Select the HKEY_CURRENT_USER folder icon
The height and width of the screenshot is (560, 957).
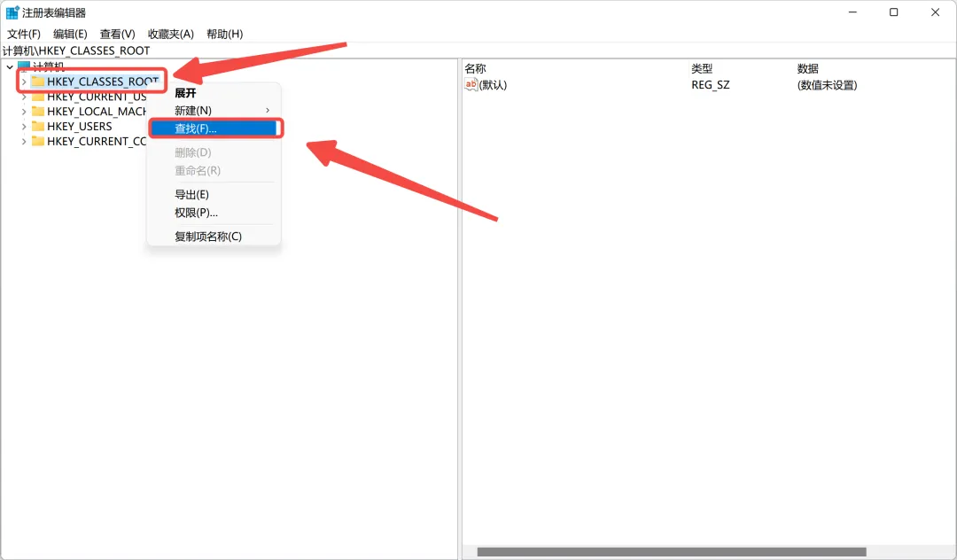[x=38, y=97]
